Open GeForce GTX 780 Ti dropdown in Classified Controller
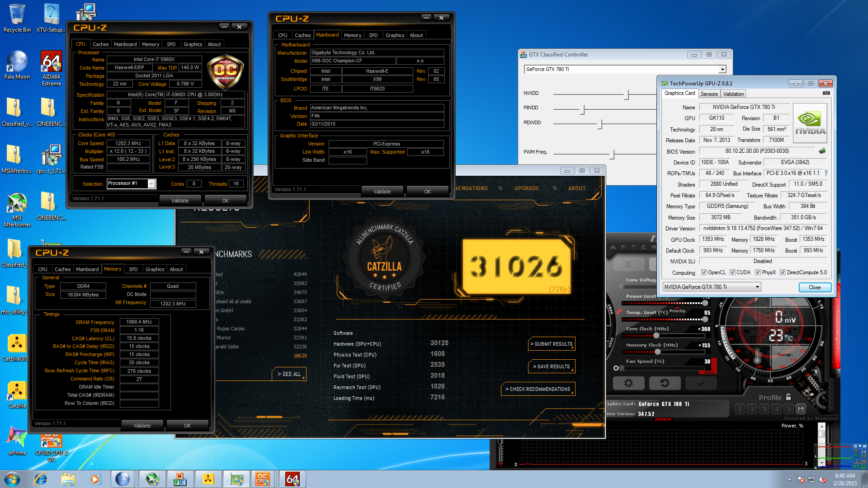This screenshot has width=868, height=488. [x=722, y=70]
